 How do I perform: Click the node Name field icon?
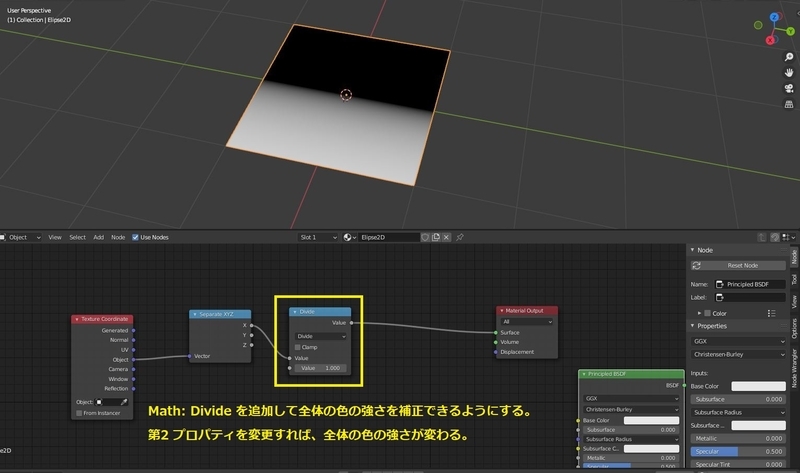coord(719,284)
